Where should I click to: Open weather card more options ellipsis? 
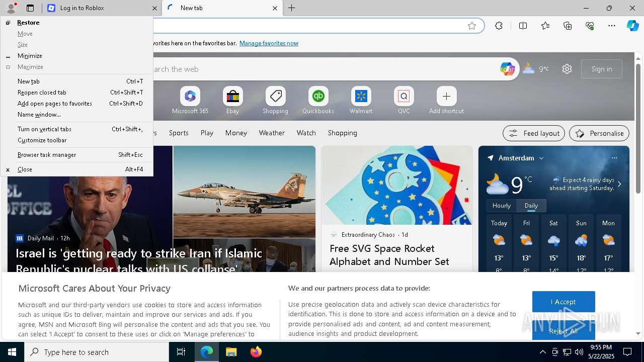click(614, 158)
